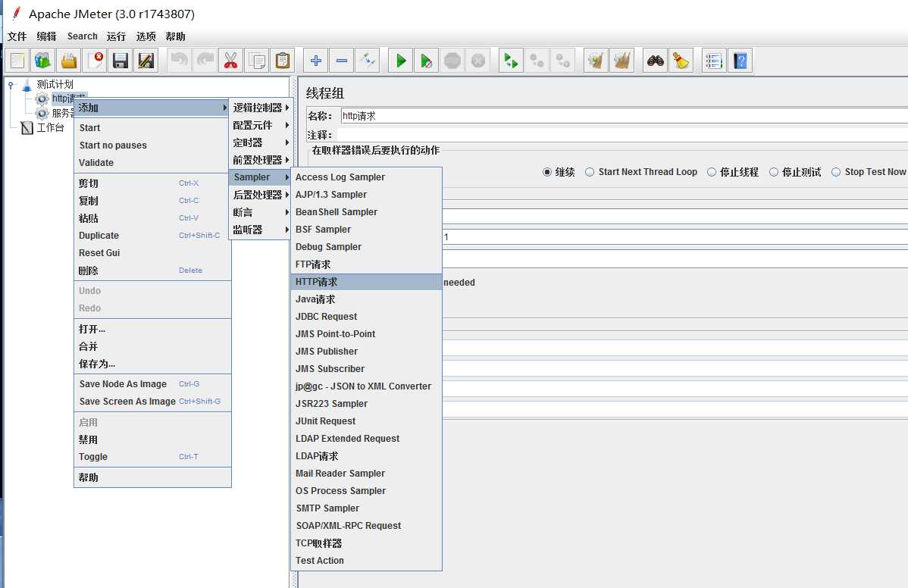This screenshot has height=588, width=908.
Task: Click Start no pauses toolbar icon
Action: tap(426, 61)
